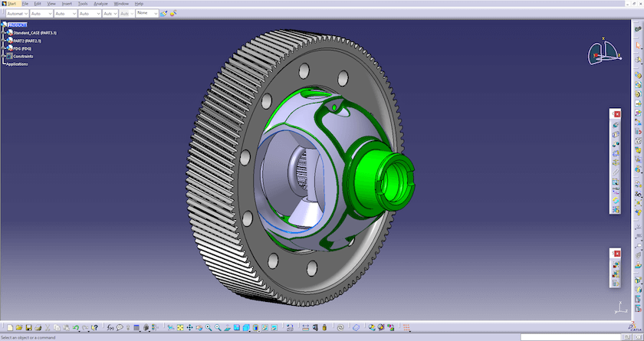This screenshot has width=644, height=341.
Task: Open the Insert menu
Action: pos(67,4)
